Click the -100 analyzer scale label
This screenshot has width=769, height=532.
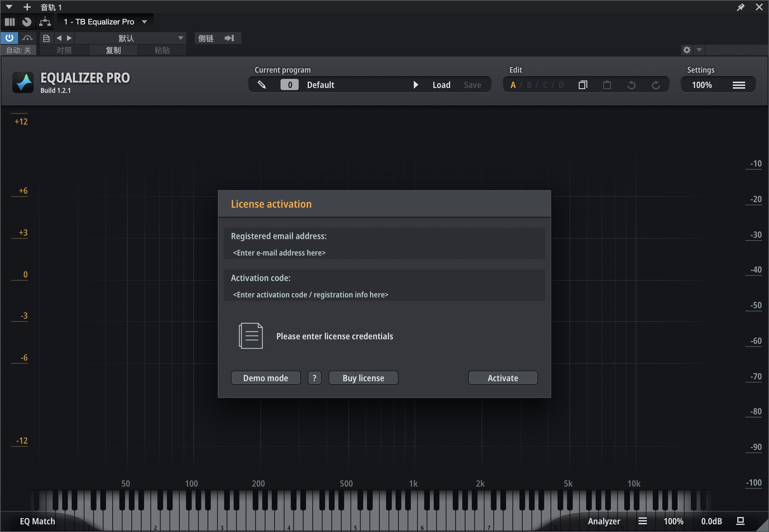[x=754, y=482]
